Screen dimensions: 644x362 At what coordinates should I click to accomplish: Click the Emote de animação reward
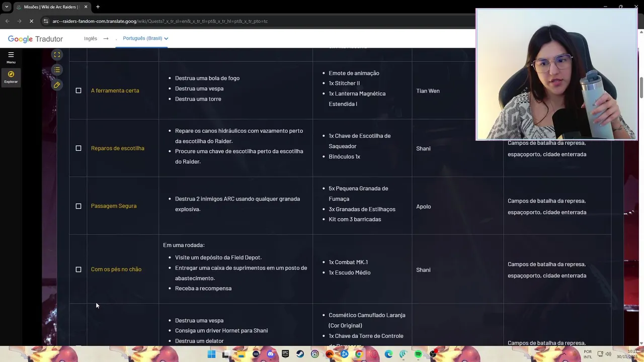[x=354, y=73]
